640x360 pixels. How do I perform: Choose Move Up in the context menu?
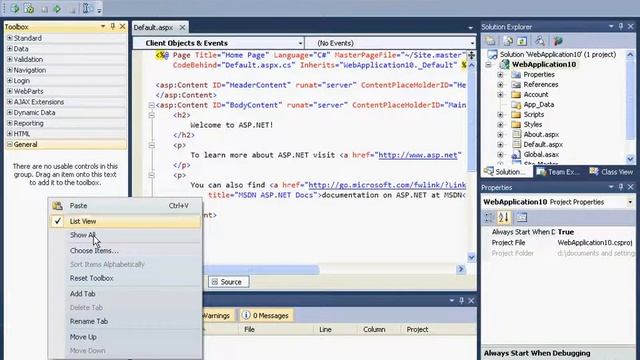click(125, 337)
